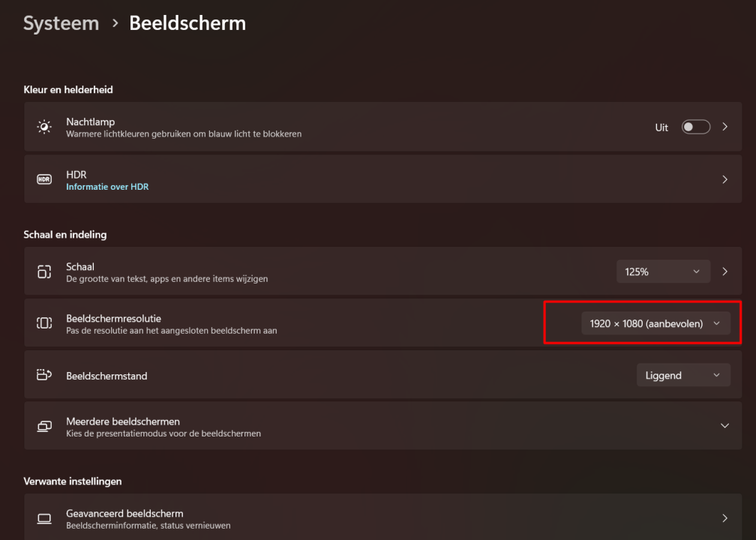Click the Beeldschermresolutie icon
The image size is (756, 540).
[x=44, y=323]
